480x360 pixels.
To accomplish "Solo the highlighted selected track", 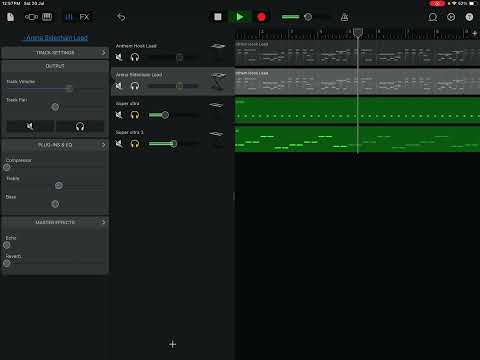I will (135, 86).
